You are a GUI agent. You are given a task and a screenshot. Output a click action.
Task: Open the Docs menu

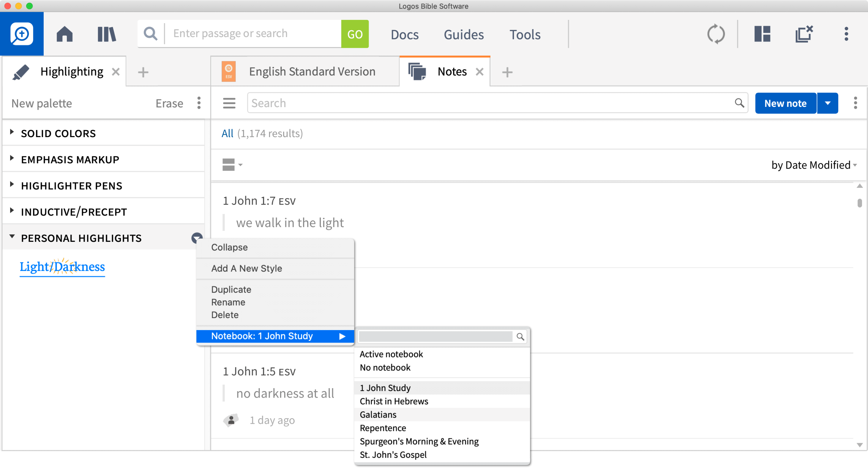(x=405, y=34)
